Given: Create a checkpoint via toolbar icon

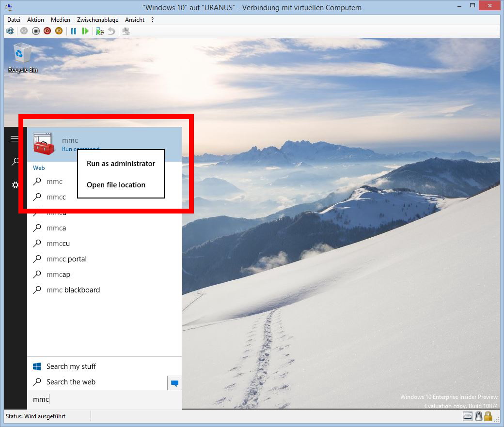Looking at the screenshot, I should 100,31.
